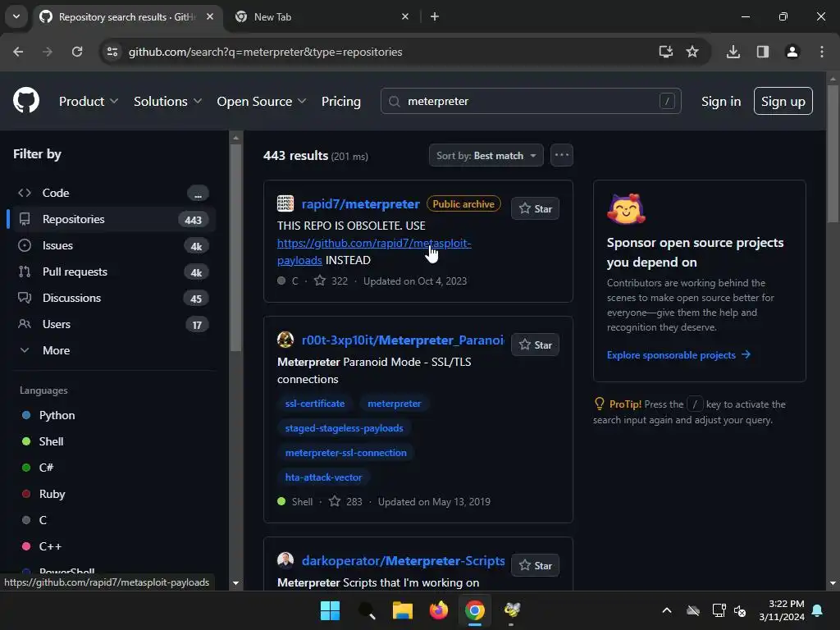
Task: Click the meterpreter search field
Action: tap(531, 101)
